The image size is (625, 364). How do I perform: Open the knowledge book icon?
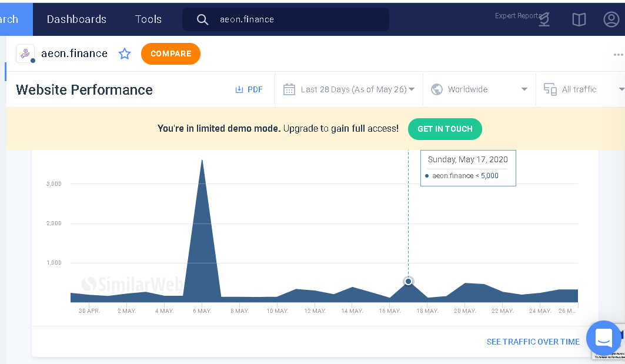point(579,19)
